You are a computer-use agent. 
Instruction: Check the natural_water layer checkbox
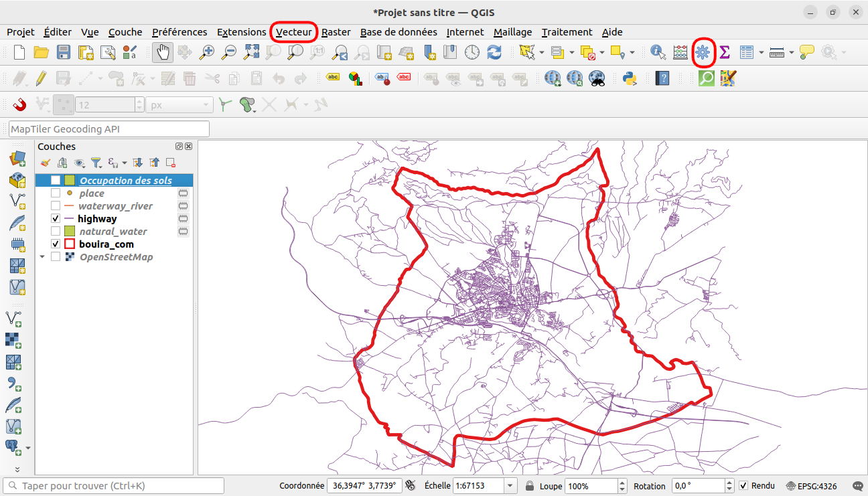pyautogui.click(x=56, y=232)
